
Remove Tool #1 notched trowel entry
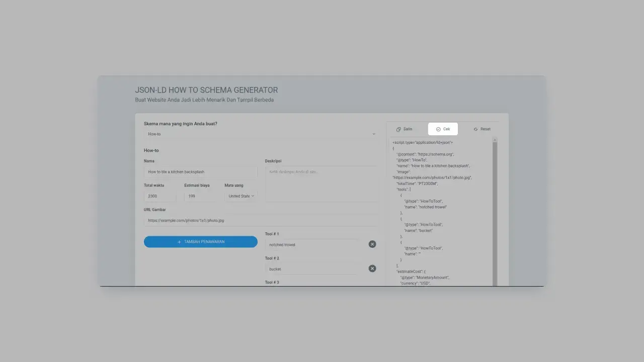click(372, 244)
